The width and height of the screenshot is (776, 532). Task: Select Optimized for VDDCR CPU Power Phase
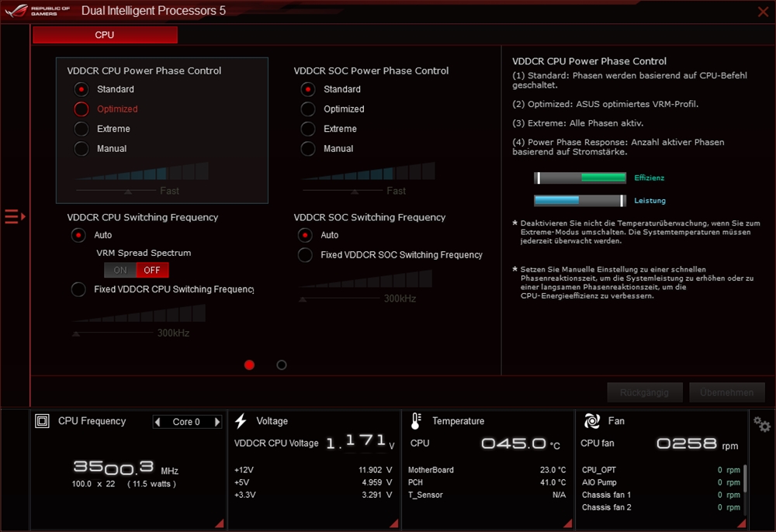(x=81, y=109)
